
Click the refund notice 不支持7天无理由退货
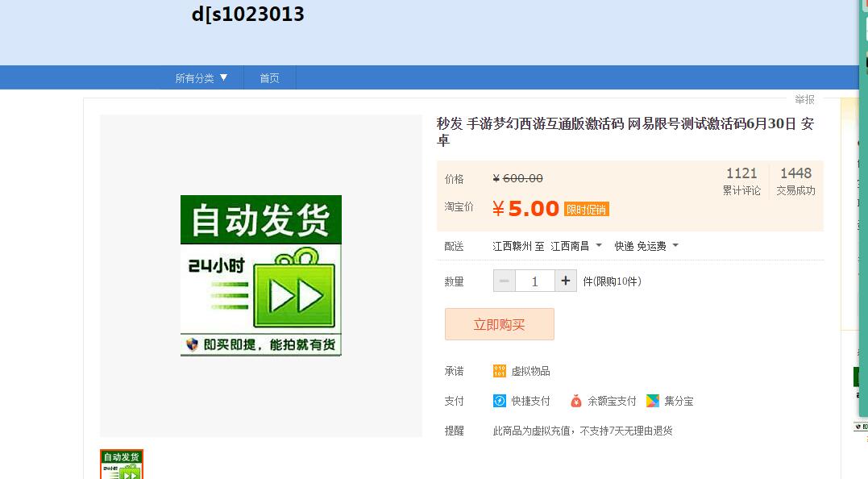coord(627,431)
